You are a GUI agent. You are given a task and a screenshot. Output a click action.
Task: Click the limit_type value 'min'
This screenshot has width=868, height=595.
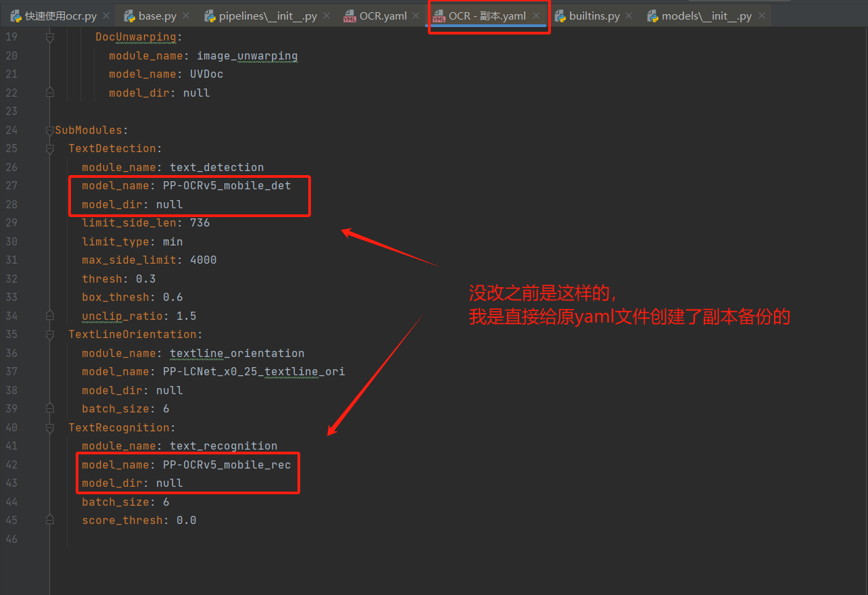click(x=172, y=241)
